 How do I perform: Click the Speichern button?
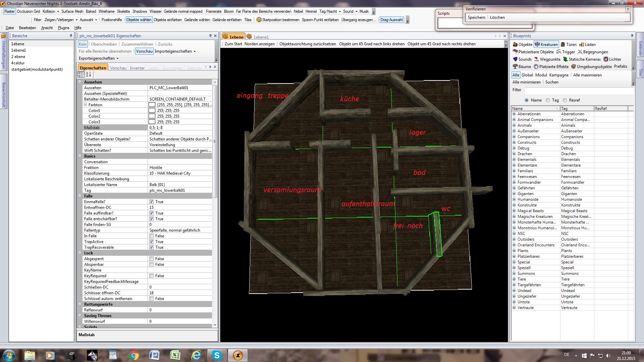(x=476, y=17)
